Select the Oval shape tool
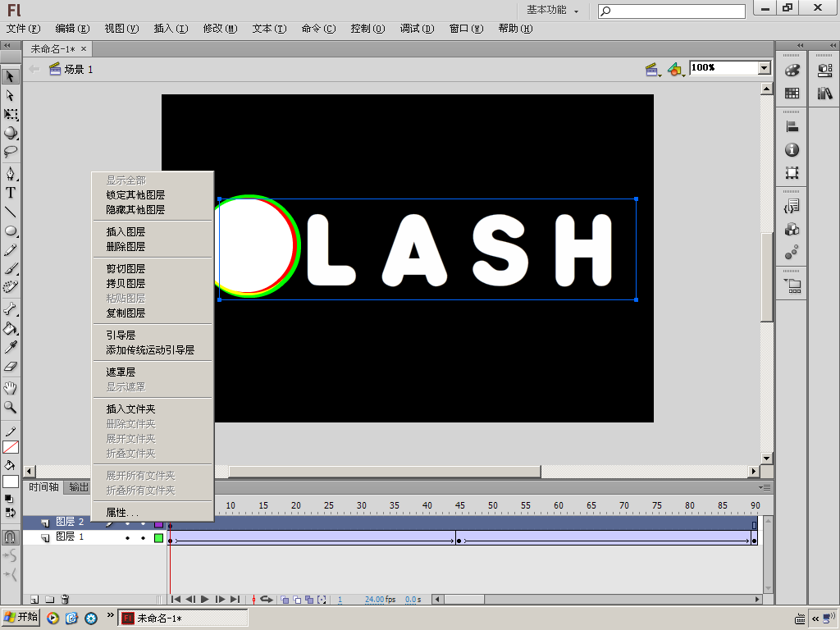The width and height of the screenshot is (840, 630). [10, 231]
